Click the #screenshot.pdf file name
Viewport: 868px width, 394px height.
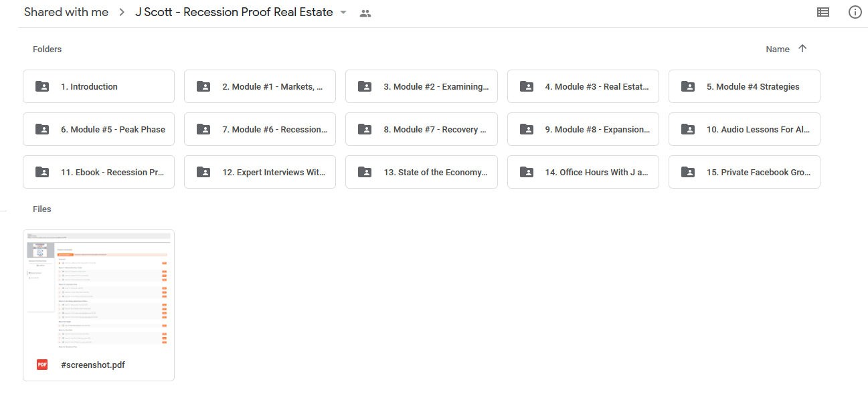tap(93, 365)
